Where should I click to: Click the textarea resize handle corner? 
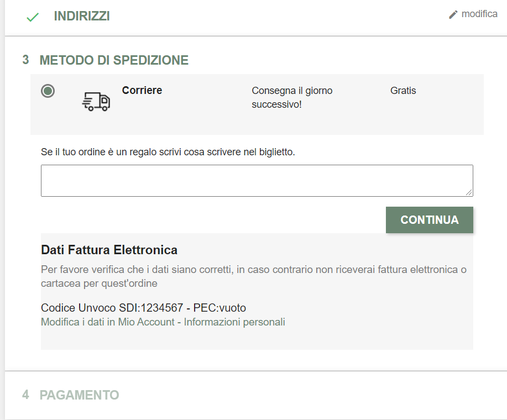click(469, 192)
